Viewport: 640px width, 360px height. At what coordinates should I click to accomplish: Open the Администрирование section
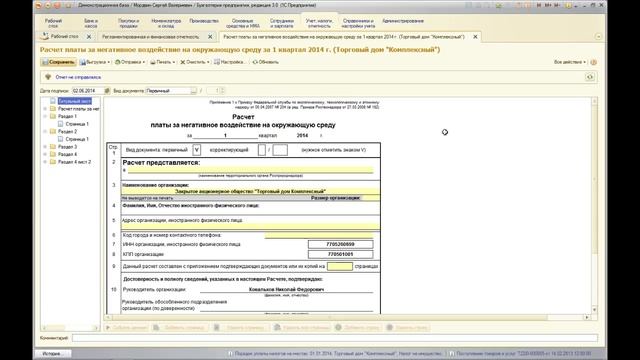tap(403, 21)
